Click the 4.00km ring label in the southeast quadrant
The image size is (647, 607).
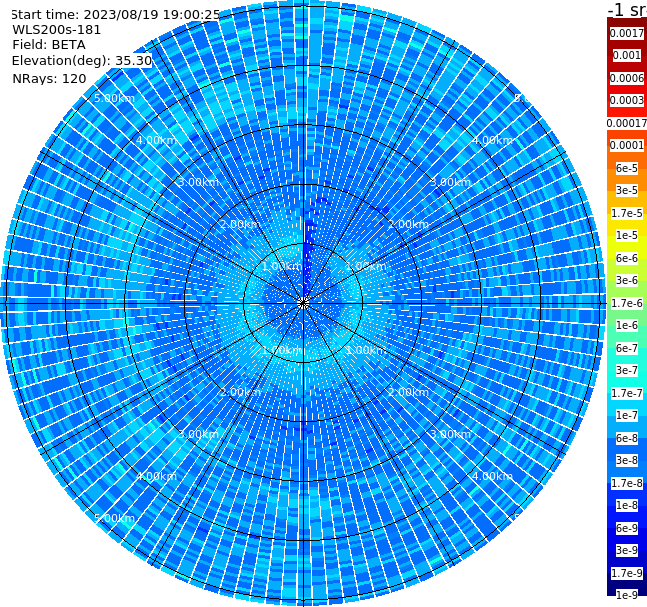point(492,476)
